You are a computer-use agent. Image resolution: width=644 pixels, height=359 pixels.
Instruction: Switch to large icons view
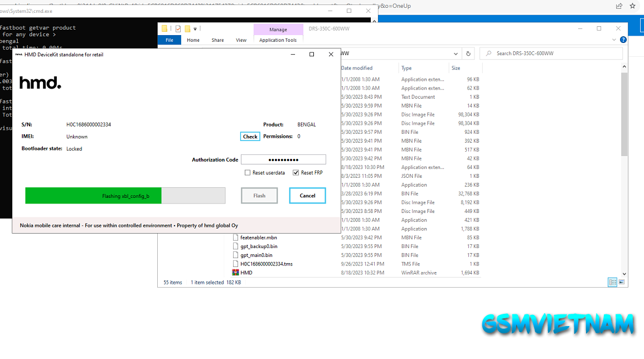(x=621, y=282)
